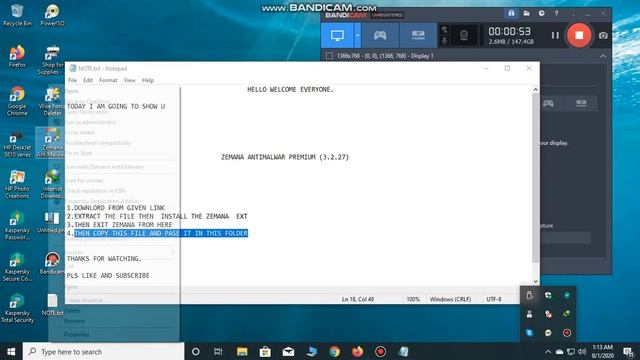Open Chrome from the taskbar
The height and width of the screenshot is (360, 640).
click(334, 351)
